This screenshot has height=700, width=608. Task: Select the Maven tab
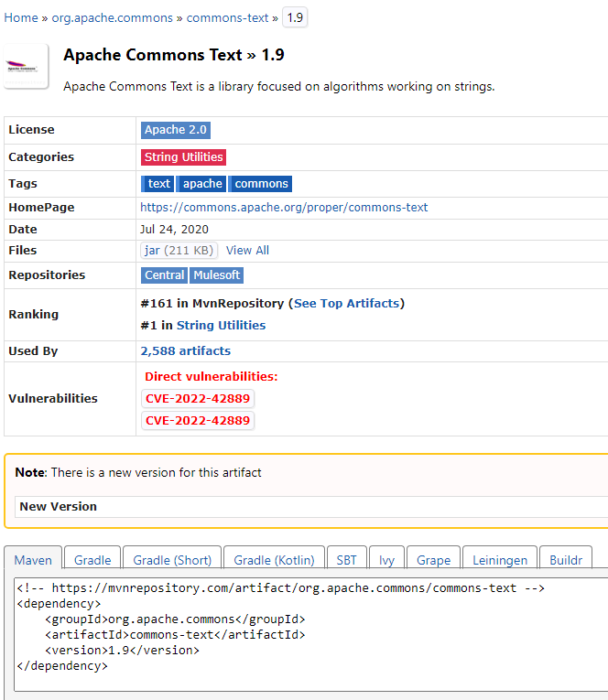(33, 557)
